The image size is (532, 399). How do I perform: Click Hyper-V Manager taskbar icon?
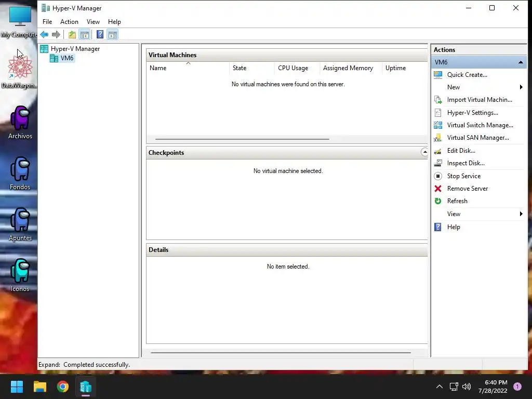pos(86,387)
